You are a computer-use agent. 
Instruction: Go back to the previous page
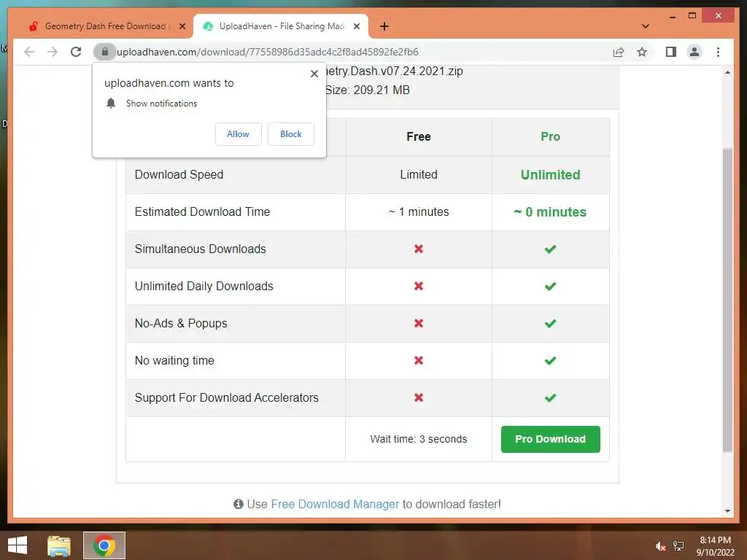tap(29, 52)
